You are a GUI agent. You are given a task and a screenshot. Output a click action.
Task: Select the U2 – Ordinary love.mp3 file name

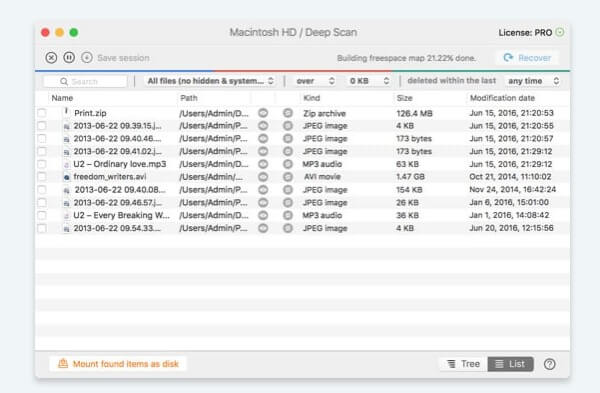pos(120,164)
